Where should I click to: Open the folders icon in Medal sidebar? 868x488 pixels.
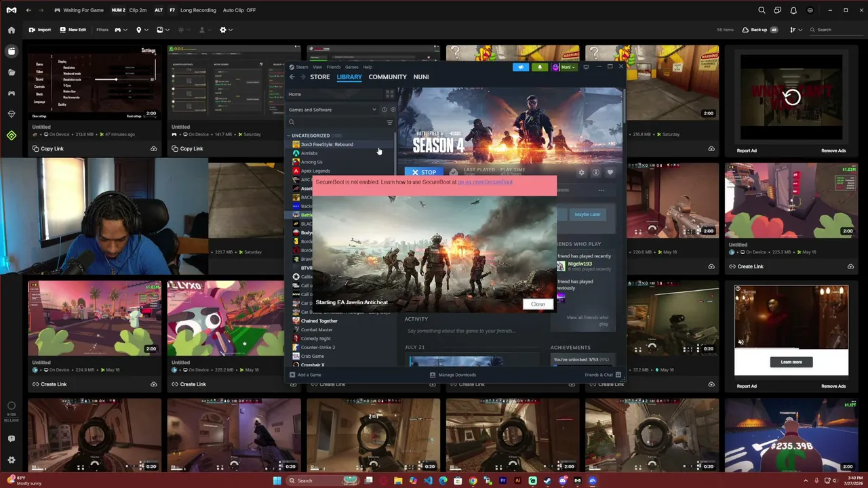[12, 72]
